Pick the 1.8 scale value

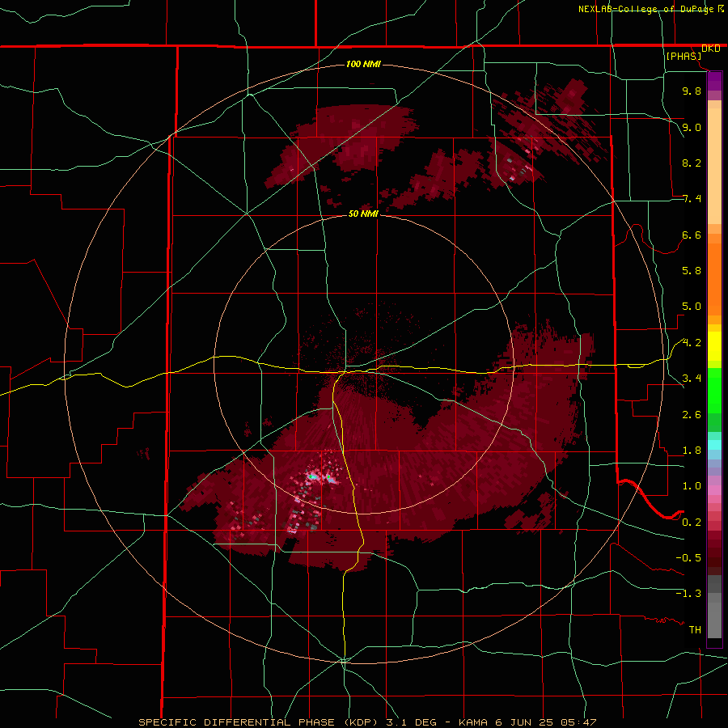tap(692, 451)
